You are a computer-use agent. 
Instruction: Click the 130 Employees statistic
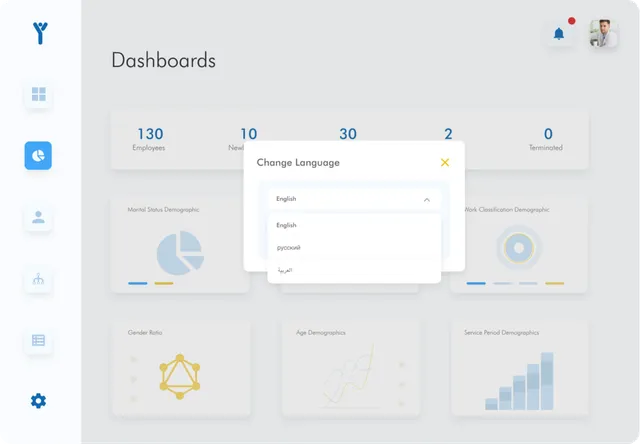149,139
